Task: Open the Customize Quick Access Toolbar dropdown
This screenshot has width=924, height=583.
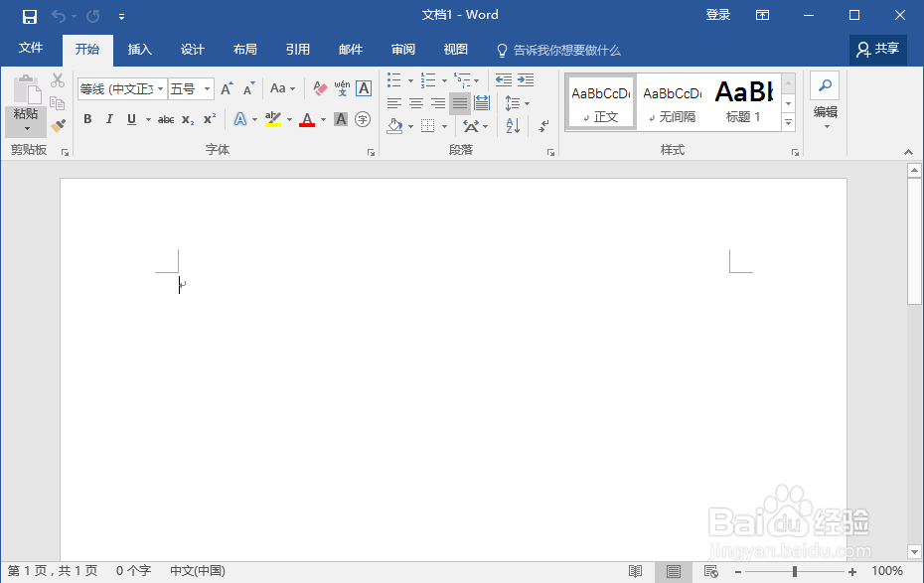Action: [121, 17]
